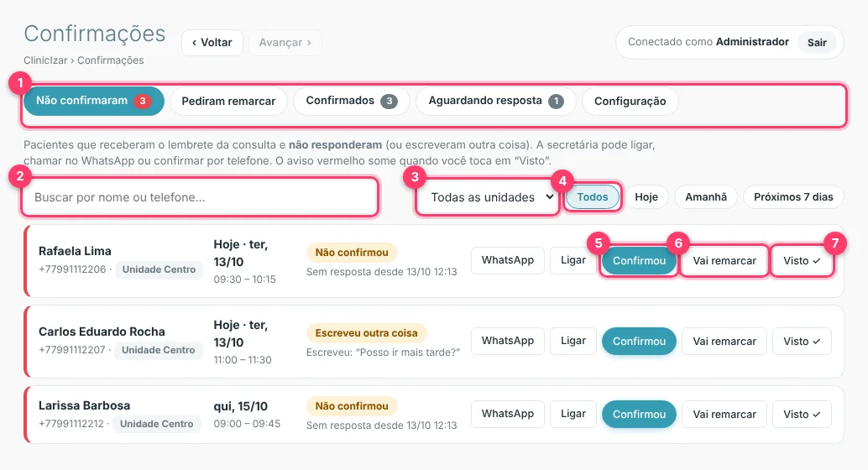Call Rafaela Lima with Ligar
Image resolution: width=868 pixels, height=470 pixels.
573,260
